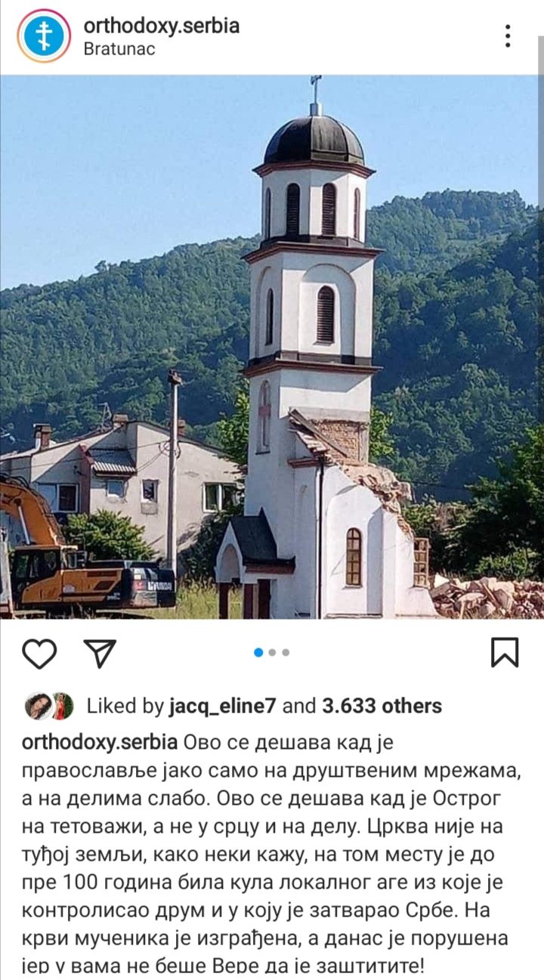Like the post with the heart icon
544x980 pixels.
tap(39, 653)
